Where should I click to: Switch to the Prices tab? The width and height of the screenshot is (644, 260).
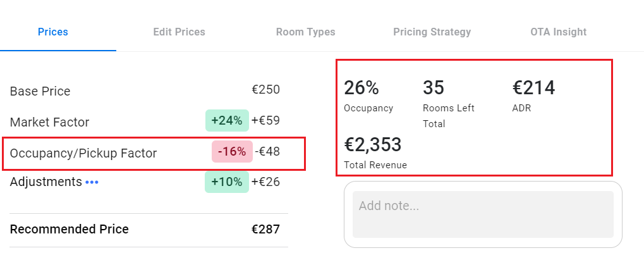point(53,32)
